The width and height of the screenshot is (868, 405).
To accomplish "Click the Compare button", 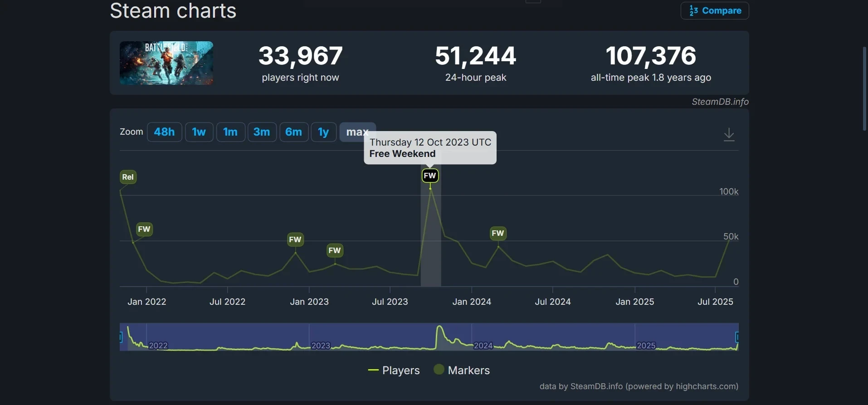I will pyautogui.click(x=714, y=10).
